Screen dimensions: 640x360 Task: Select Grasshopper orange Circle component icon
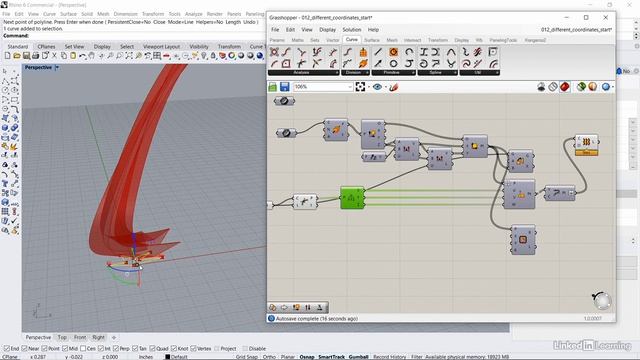pos(393,52)
